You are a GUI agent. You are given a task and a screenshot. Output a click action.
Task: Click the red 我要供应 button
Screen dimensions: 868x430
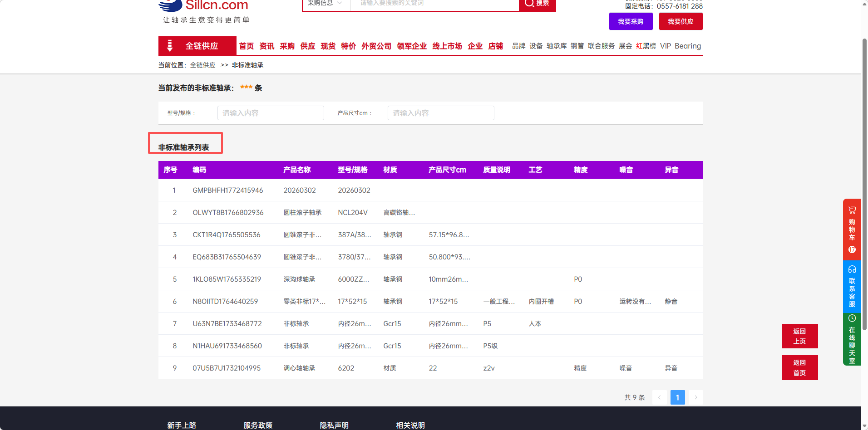tap(681, 21)
